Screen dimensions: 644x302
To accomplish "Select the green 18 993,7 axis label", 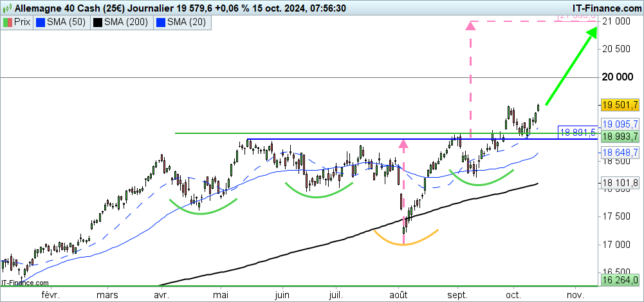I will click(619, 137).
